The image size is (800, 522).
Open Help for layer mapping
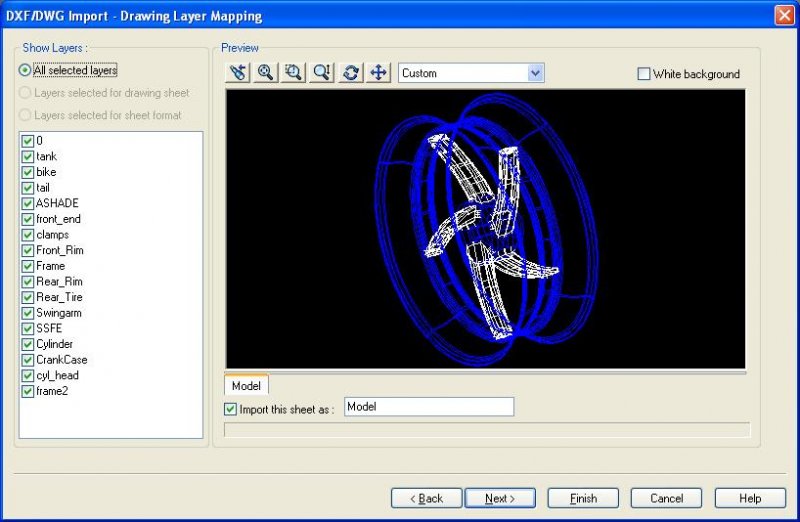750,498
